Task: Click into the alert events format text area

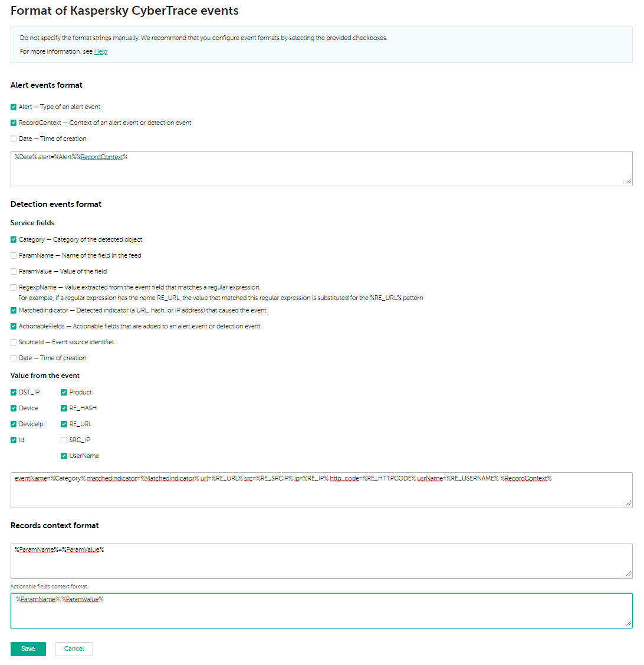Action: click(321, 169)
